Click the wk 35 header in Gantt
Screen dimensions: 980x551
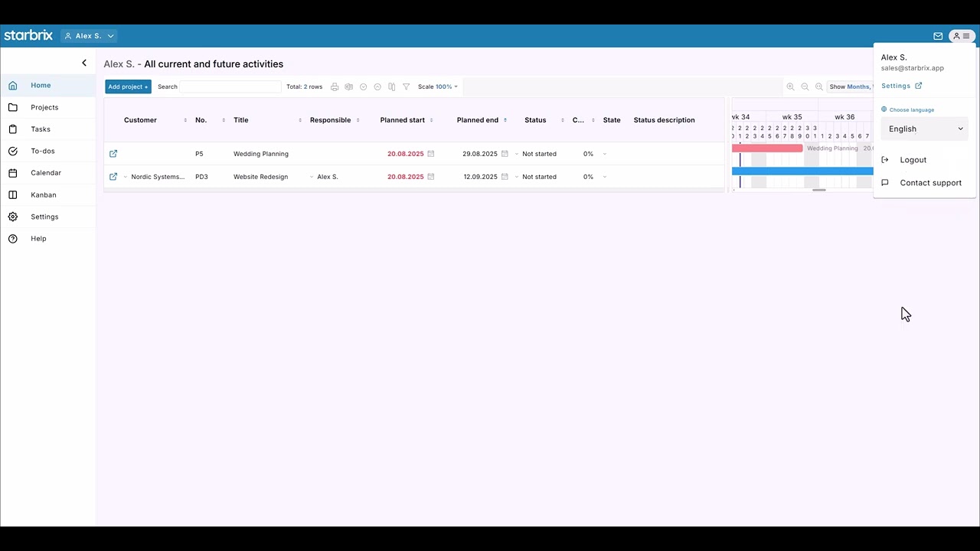(792, 117)
